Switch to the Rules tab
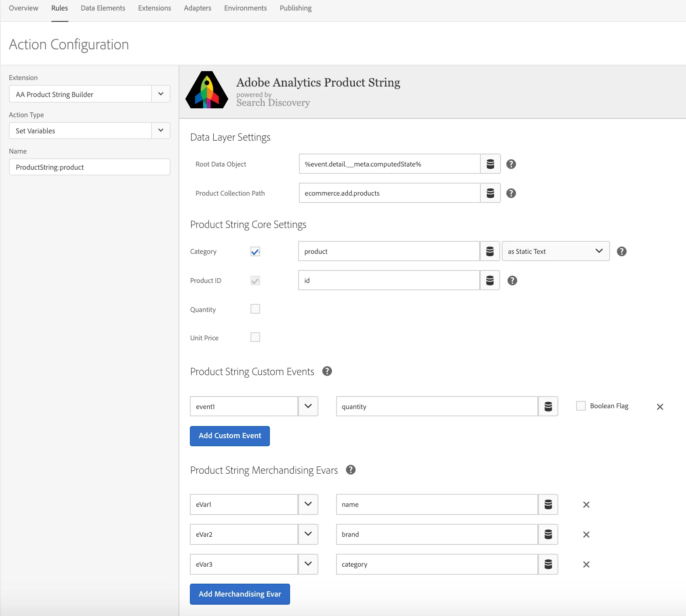Viewport: 686px width, 616px height. (x=60, y=8)
